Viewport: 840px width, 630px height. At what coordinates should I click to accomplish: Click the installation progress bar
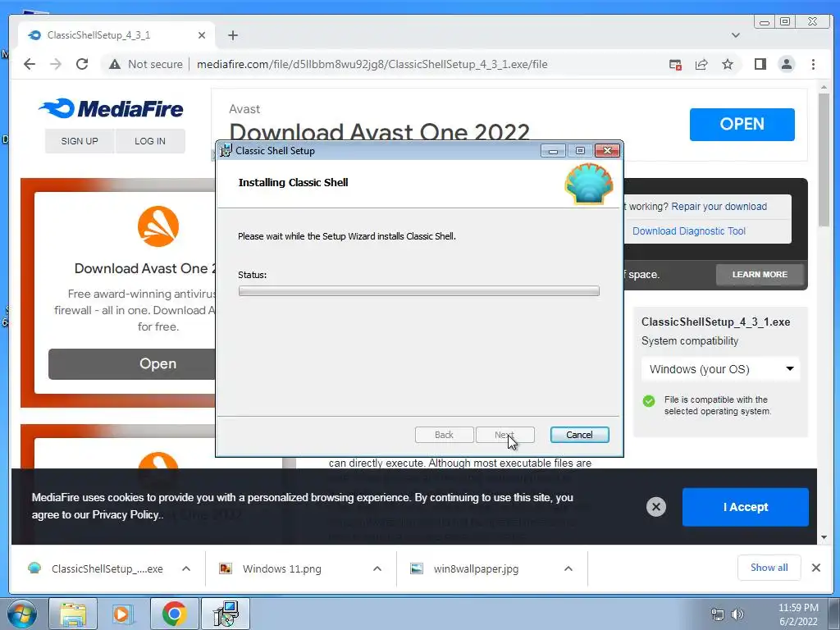tap(419, 291)
